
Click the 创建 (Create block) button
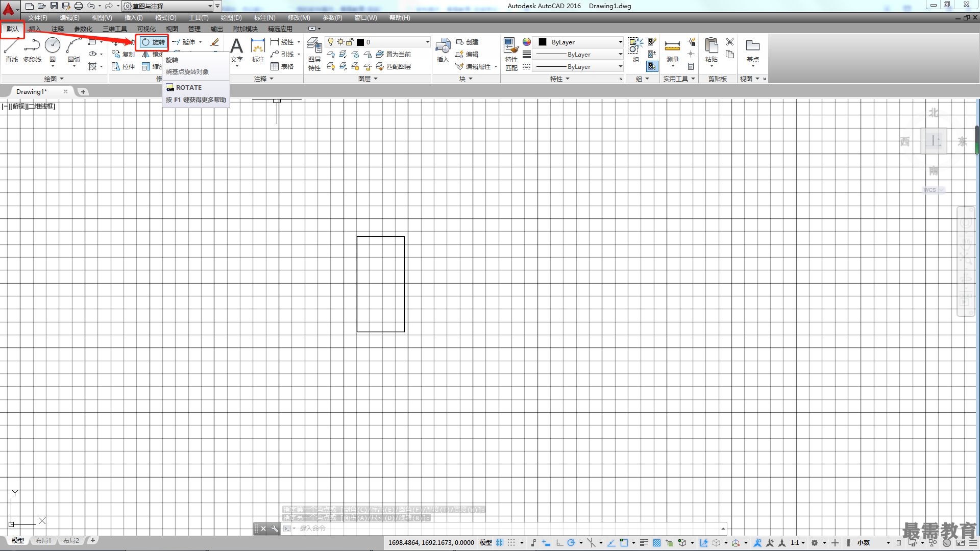tap(467, 42)
